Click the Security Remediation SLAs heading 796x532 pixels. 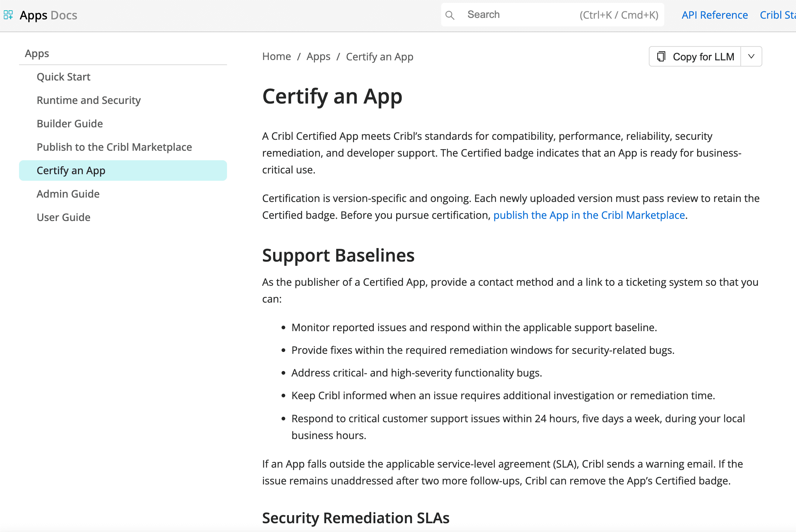[x=356, y=518]
